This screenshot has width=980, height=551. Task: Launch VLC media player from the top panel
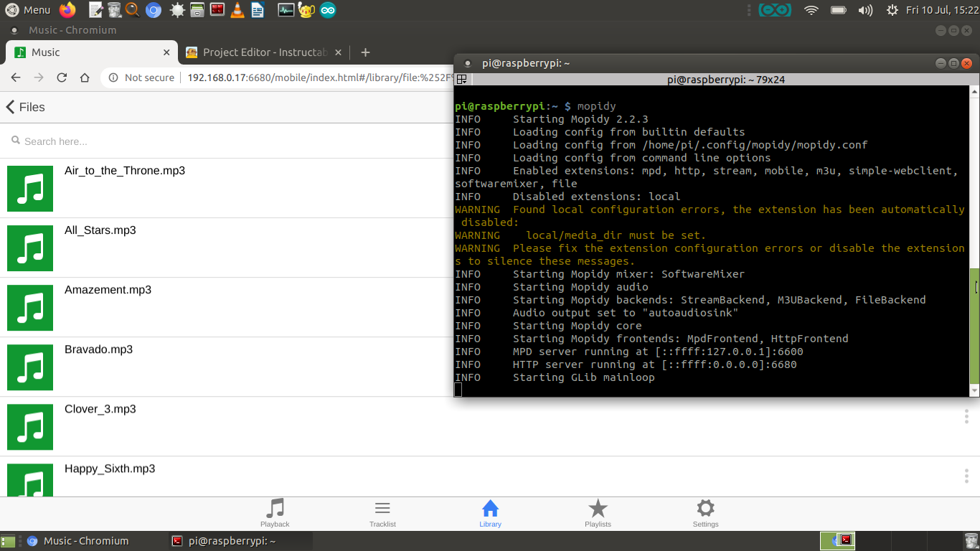[x=237, y=10]
